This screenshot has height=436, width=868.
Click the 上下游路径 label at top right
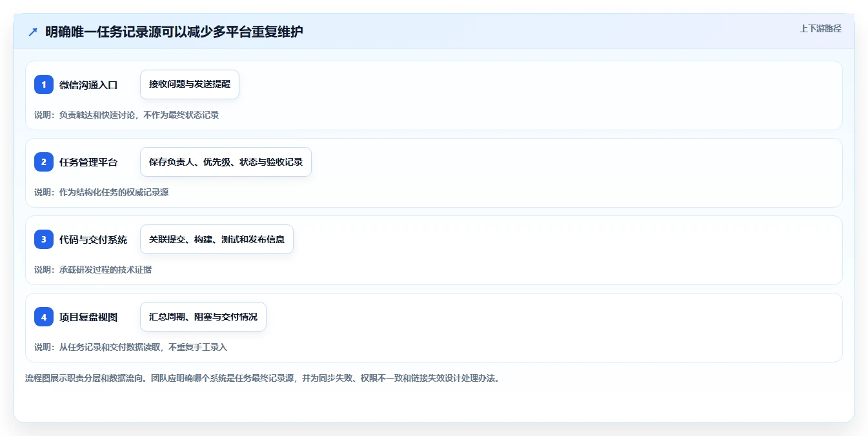(x=820, y=28)
